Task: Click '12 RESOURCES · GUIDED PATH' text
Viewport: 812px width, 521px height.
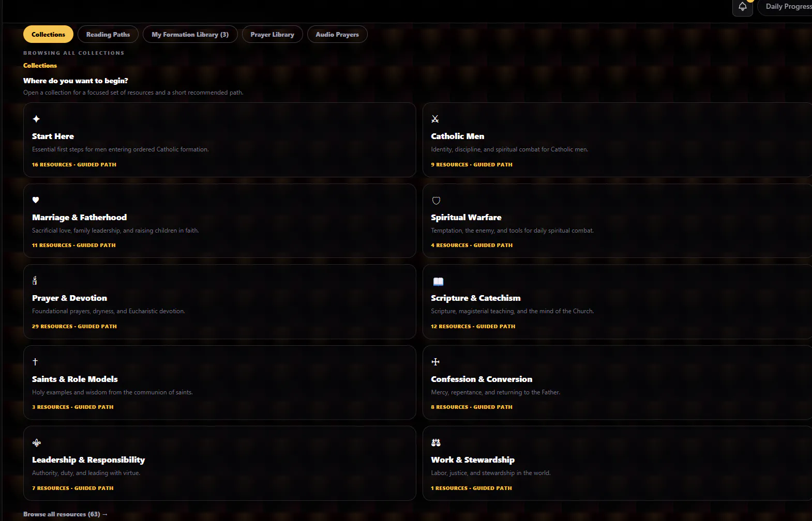Action: (473, 326)
